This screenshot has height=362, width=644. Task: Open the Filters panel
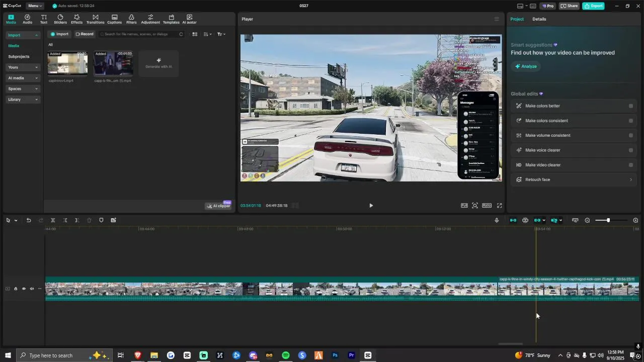131,19
